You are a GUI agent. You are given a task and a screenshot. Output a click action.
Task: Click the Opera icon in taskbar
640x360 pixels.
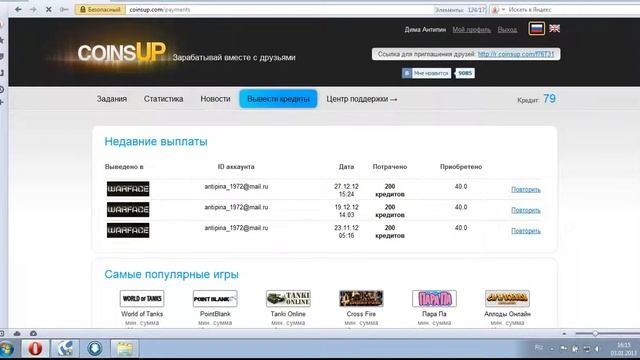click(x=35, y=349)
